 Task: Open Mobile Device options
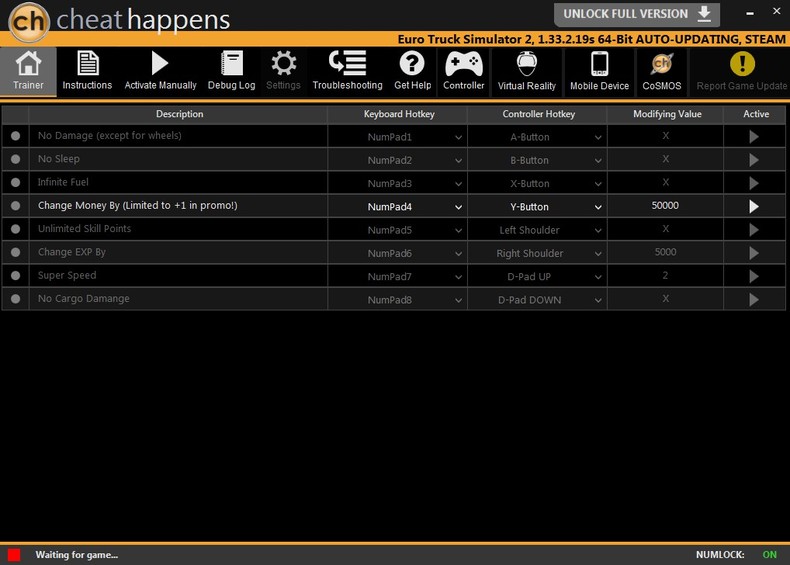pos(600,71)
